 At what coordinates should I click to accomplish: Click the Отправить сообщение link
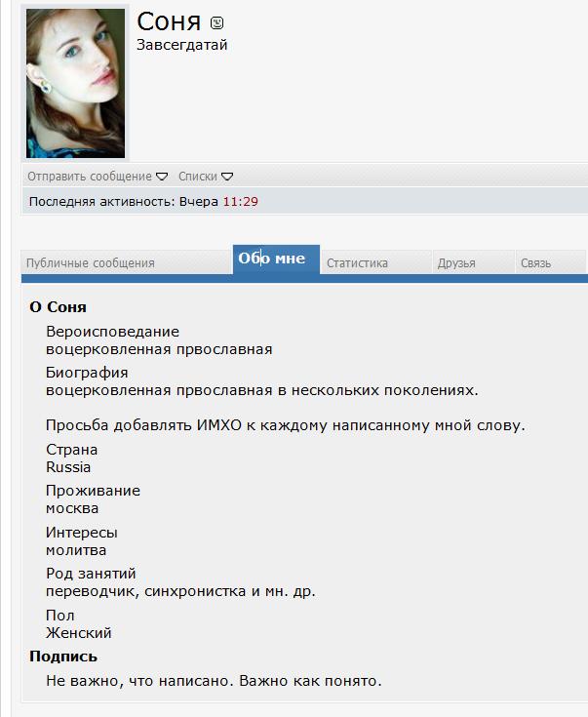pyautogui.click(x=90, y=177)
